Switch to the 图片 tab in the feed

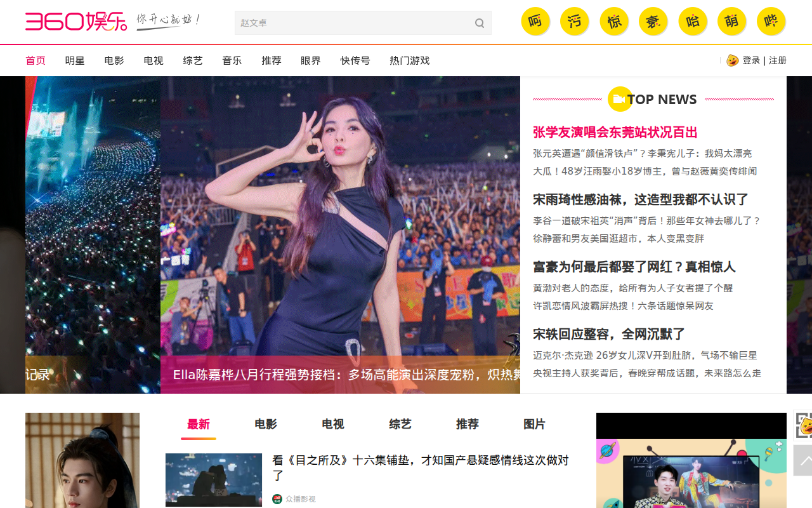pos(534,424)
